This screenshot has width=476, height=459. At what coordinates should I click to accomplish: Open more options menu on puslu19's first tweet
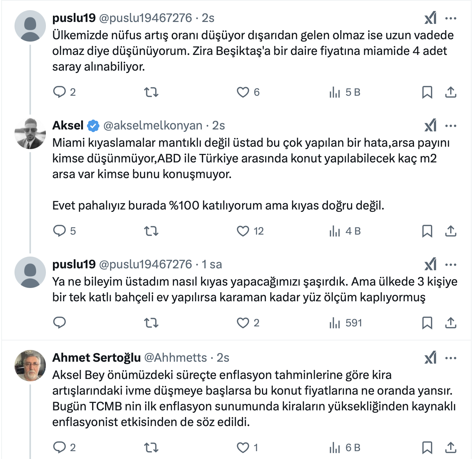pos(451,18)
